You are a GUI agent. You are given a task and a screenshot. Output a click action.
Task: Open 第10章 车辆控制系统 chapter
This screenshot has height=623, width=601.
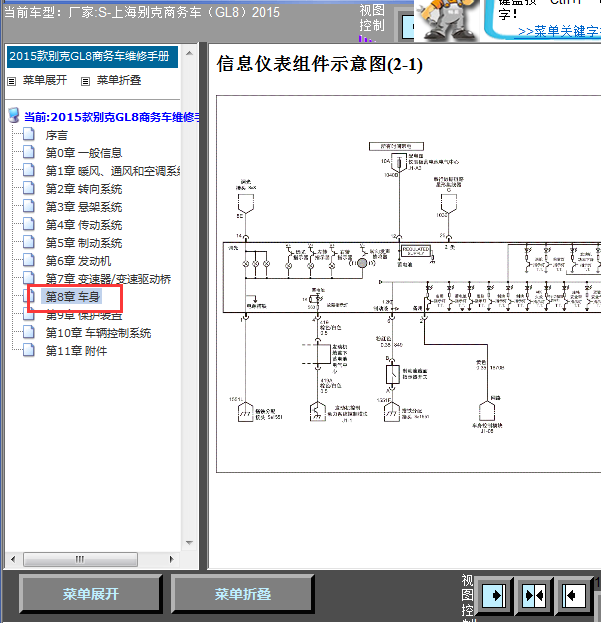[x=98, y=333]
